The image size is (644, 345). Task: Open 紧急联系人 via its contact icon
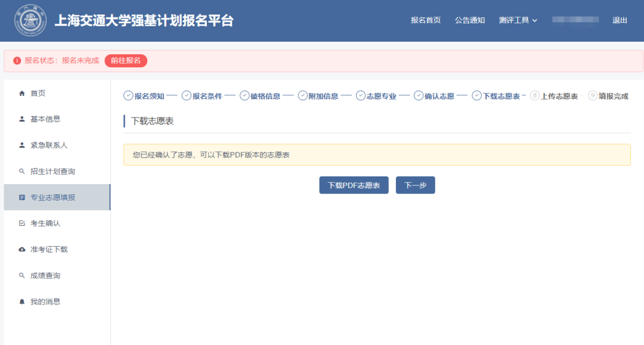22,145
